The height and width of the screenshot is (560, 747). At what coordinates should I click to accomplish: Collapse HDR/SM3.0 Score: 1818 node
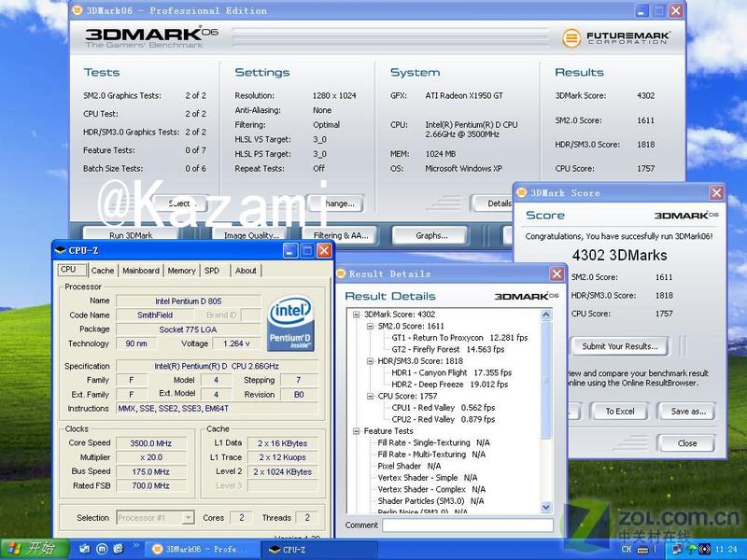pyautogui.click(x=370, y=361)
